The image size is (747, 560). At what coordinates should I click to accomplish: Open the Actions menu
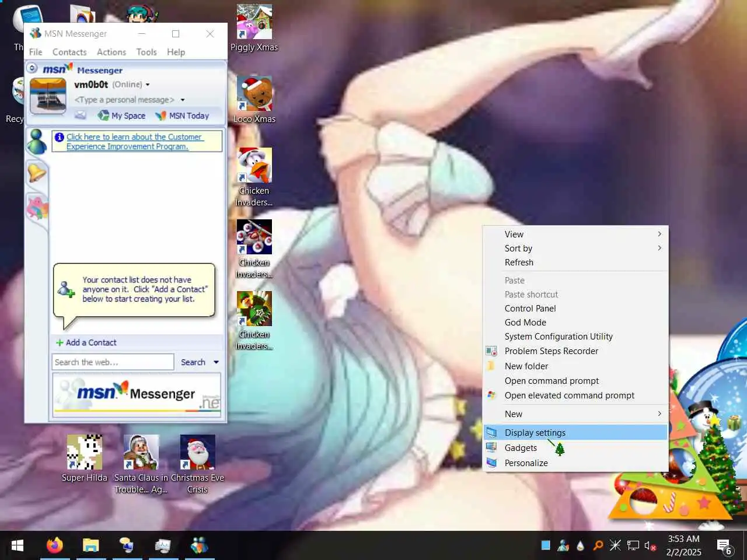point(111,52)
